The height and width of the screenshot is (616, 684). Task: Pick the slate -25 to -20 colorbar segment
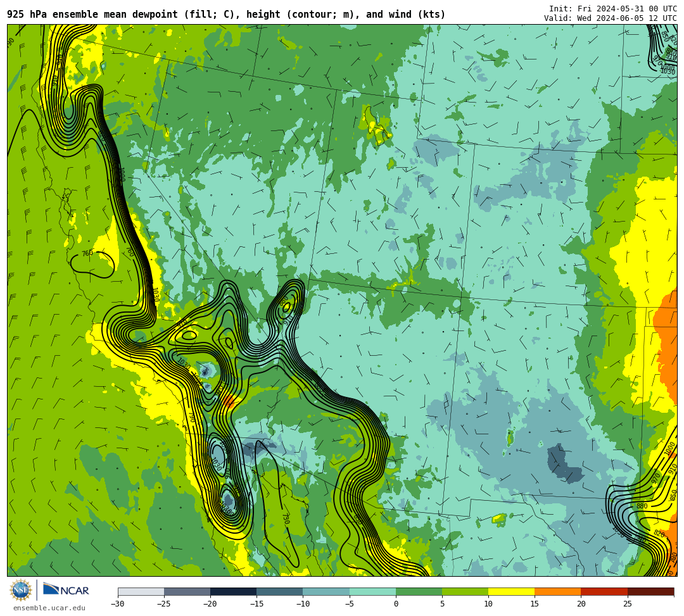pyautogui.click(x=187, y=591)
